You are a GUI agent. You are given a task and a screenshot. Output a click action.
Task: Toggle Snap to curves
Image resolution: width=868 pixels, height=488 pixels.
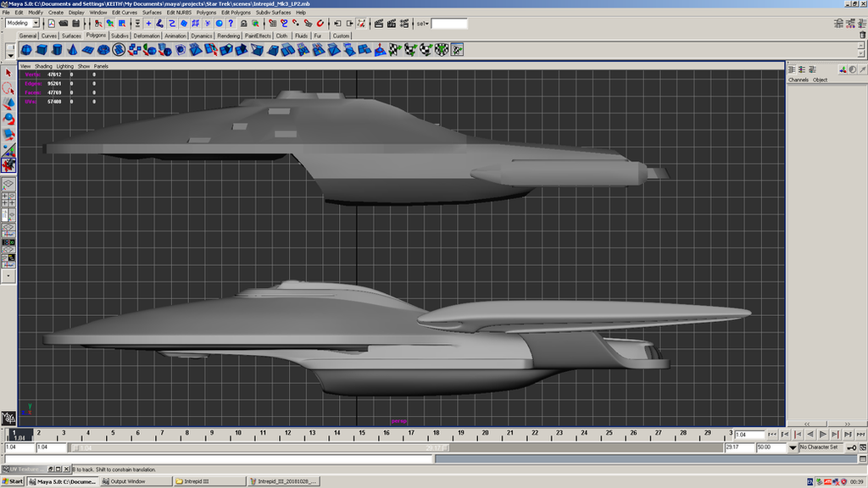[x=284, y=23]
